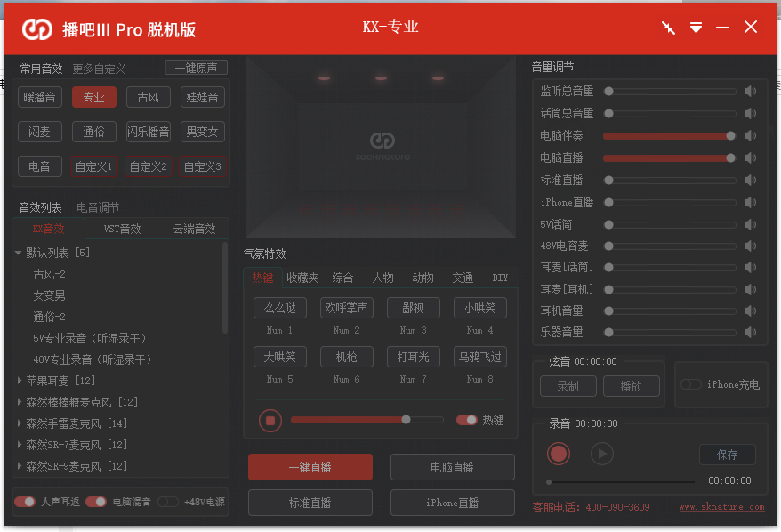Play the 欢呼掌声 sound effect
The image size is (781, 532).
(347, 308)
